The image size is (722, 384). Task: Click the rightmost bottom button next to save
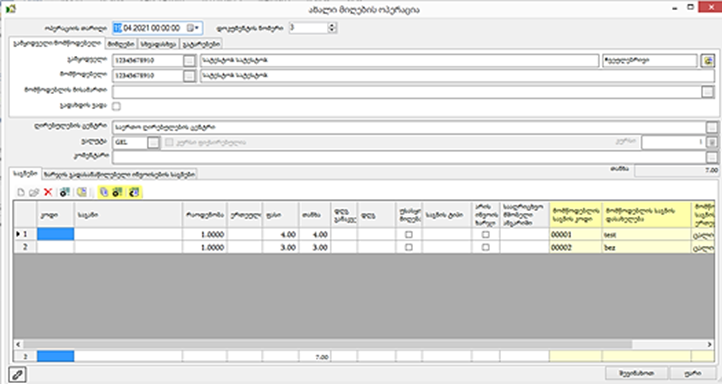coord(693,373)
